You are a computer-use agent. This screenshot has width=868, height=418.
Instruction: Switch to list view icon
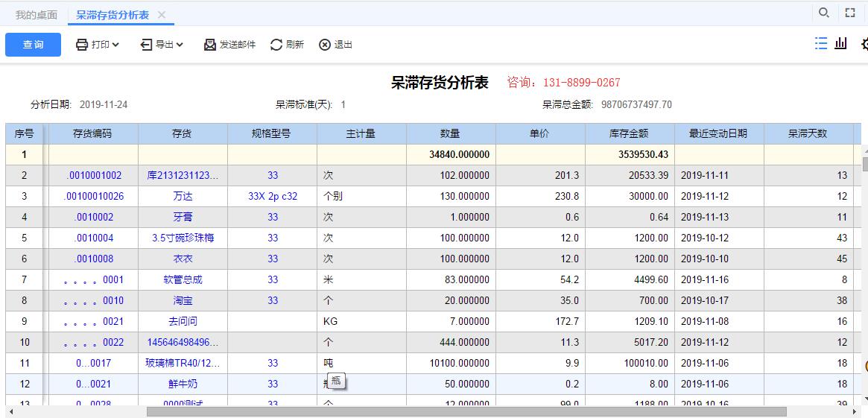[x=821, y=44]
